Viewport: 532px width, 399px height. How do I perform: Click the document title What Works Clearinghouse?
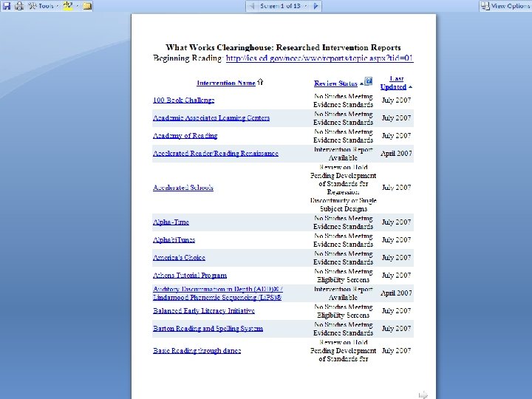coord(283,47)
